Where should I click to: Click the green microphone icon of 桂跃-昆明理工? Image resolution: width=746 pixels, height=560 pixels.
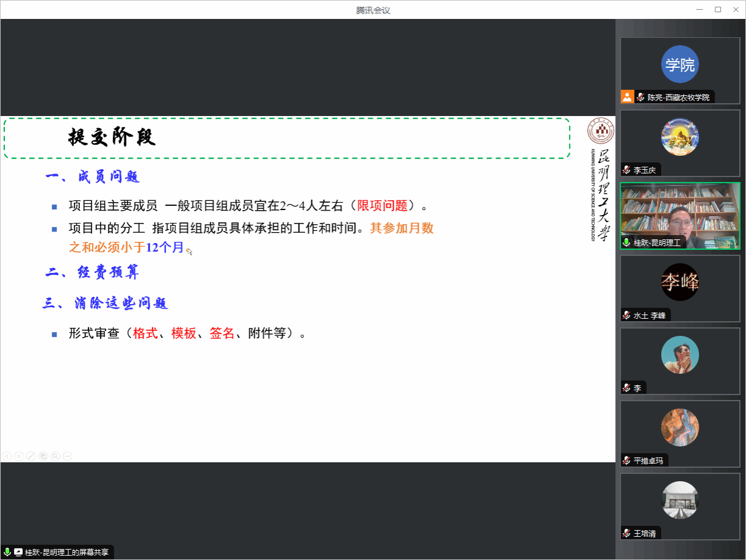point(627,242)
